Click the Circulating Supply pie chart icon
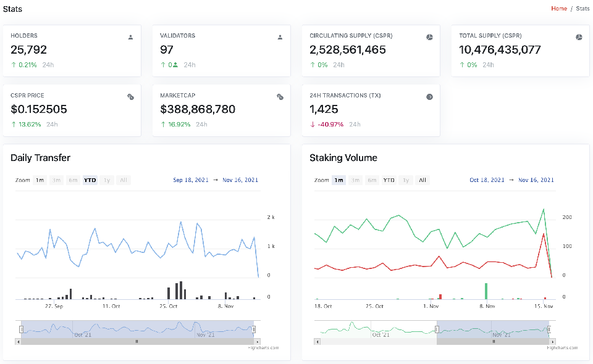This screenshot has height=364, width=593. tap(429, 37)
